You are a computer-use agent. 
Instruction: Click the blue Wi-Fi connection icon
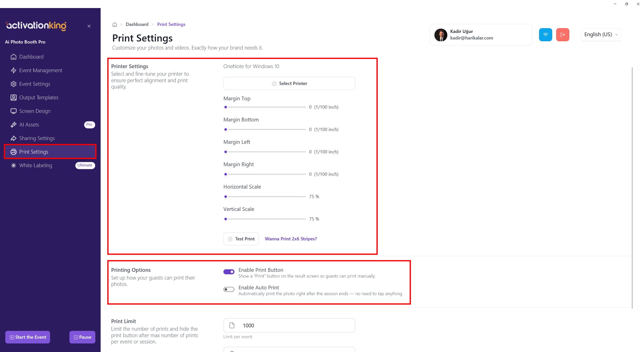[x=545, y=35]
